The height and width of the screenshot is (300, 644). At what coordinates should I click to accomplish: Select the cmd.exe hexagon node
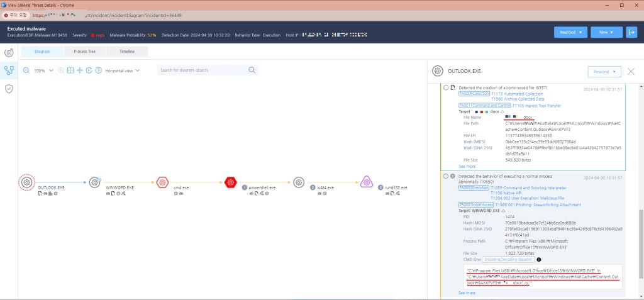coord(163,182)
